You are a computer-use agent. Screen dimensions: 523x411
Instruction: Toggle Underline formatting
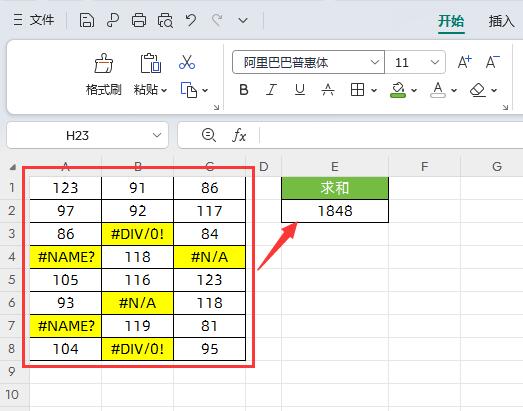300,90
